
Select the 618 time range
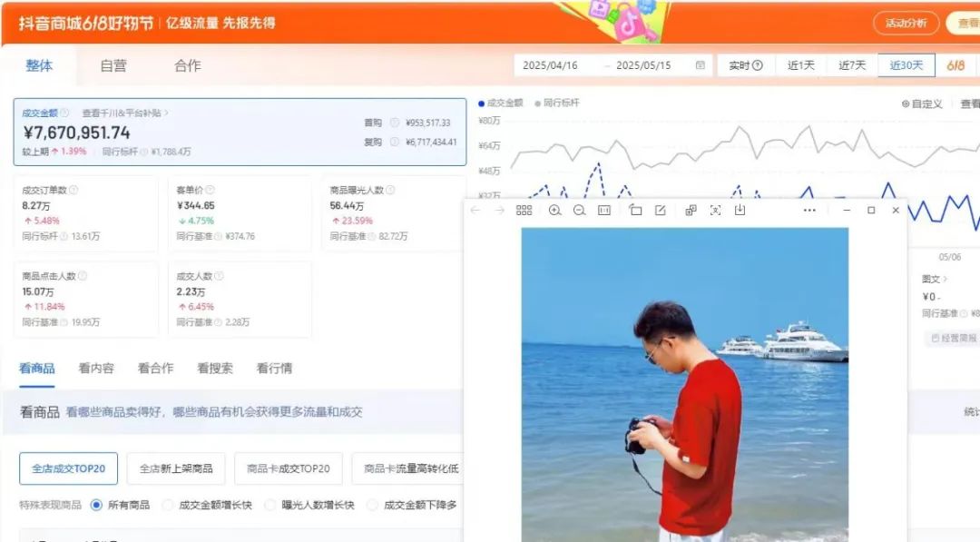pyautogui.click(x=955, y=65)
